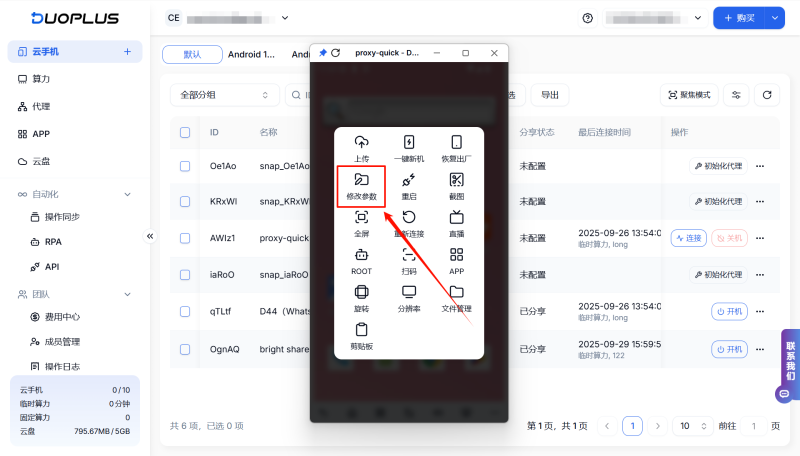
Task: Check the box for row Oe1Ao
Action: 185,166
